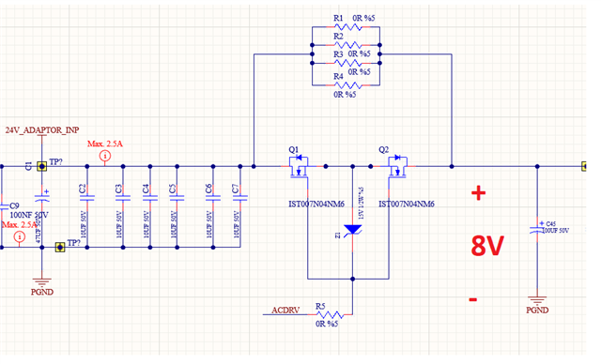Select the R5 resistor near ACDRV
The height and width of the screenshot is (364, 601).
tap(330, 315)
